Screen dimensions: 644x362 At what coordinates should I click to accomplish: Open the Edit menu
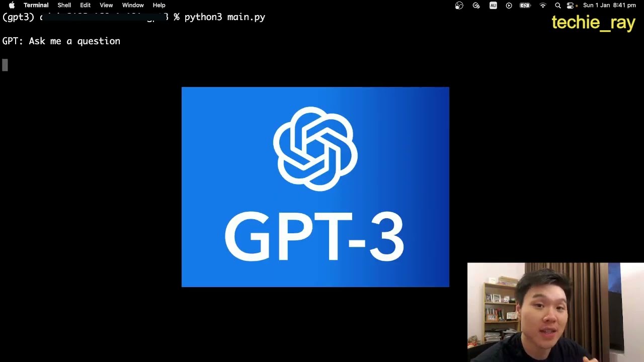tap(85, 6)
